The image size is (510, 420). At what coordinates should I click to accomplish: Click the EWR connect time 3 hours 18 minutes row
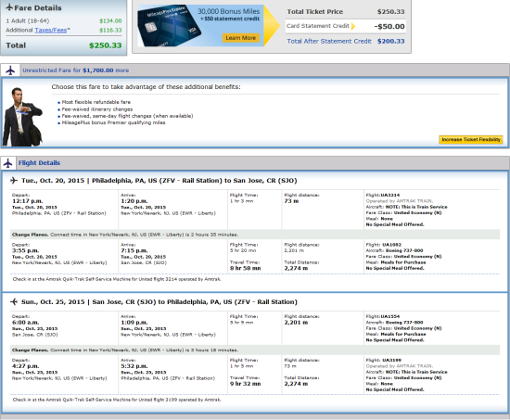click(255, 350)
